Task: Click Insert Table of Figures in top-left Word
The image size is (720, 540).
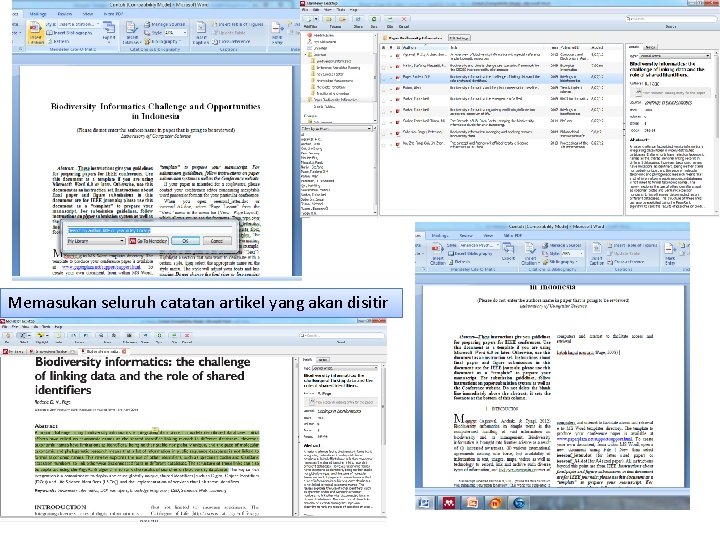Action: [237, 24]
